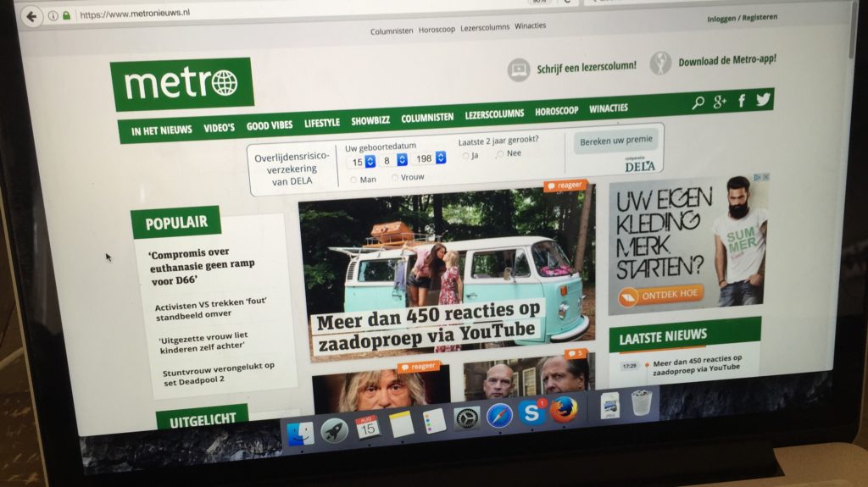This screenshot has height=487, width=868.
Task: Open Metro's Twitter bird icon
Action: click(763, 100)
